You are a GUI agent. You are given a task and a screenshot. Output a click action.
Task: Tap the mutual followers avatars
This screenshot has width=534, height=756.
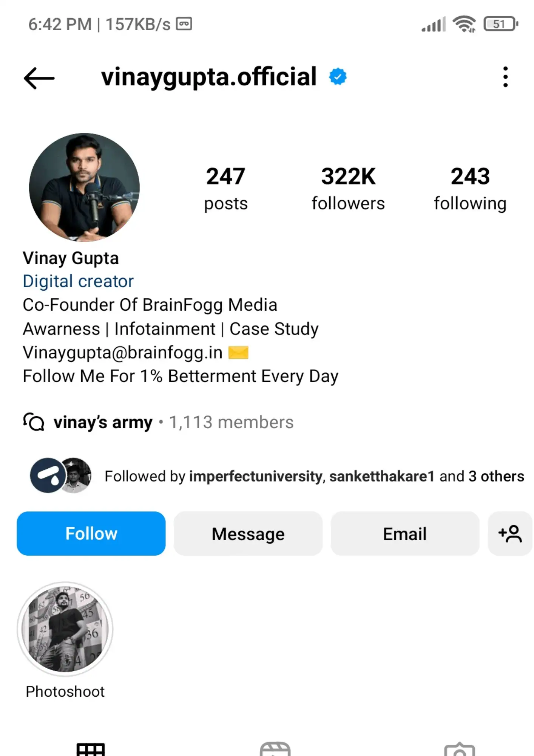pyautogui.click(x=60, y=476)
